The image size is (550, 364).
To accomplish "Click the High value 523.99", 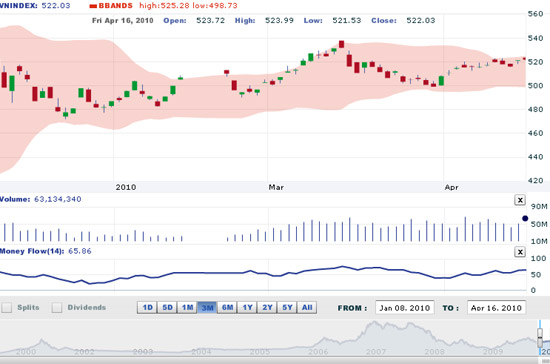I will pos(279,20).
